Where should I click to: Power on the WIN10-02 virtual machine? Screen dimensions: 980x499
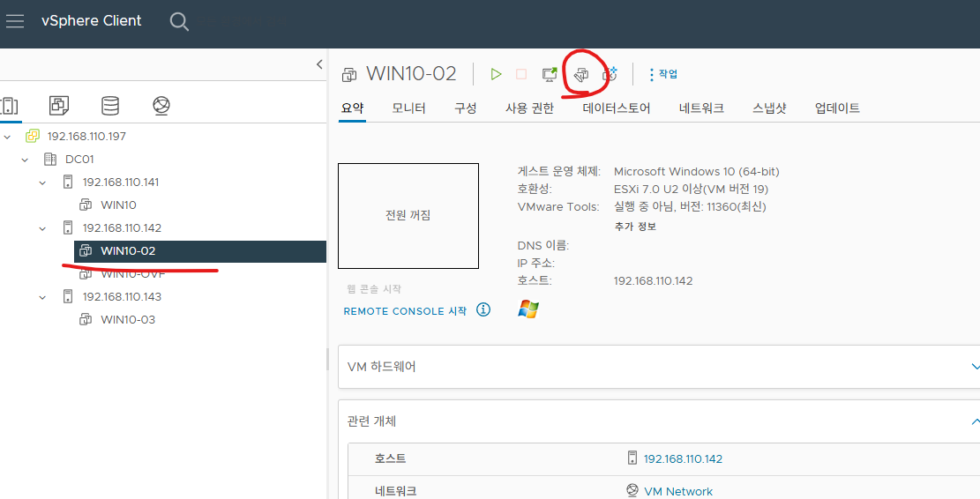[497, 74]
